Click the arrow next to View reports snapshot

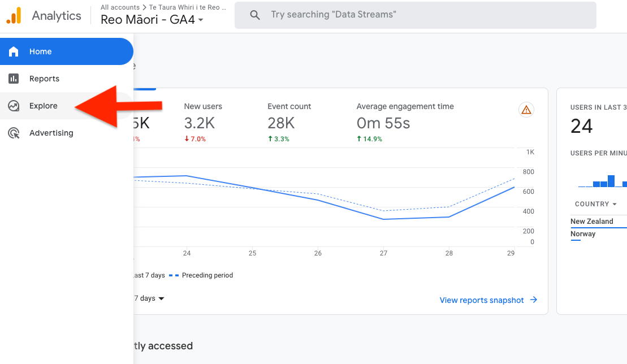click(533, 300)
